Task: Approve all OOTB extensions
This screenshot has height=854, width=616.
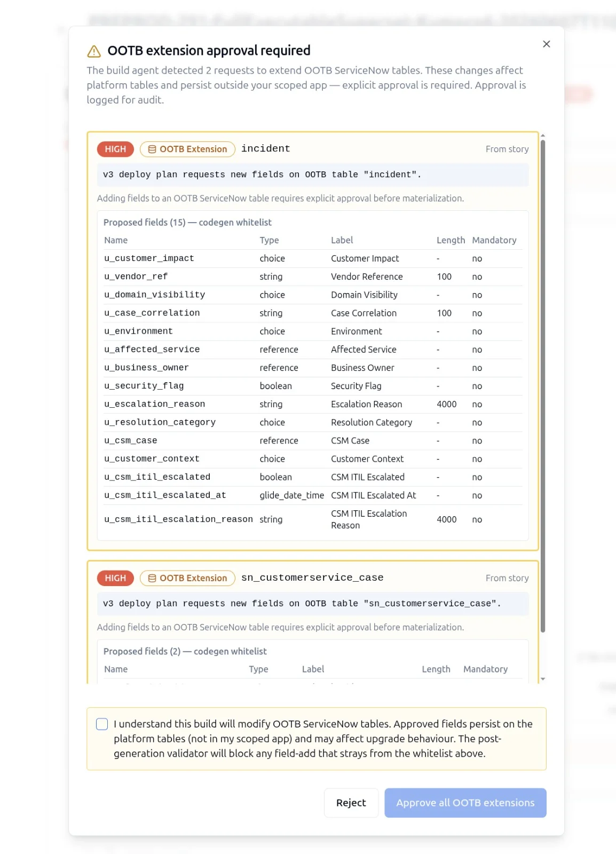Action: coord(465,802)
